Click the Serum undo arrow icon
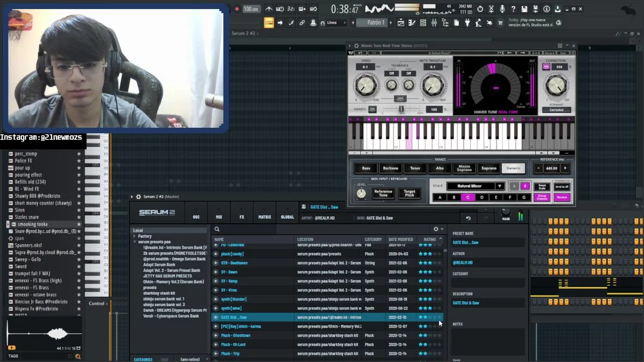 tap(468, 218)
